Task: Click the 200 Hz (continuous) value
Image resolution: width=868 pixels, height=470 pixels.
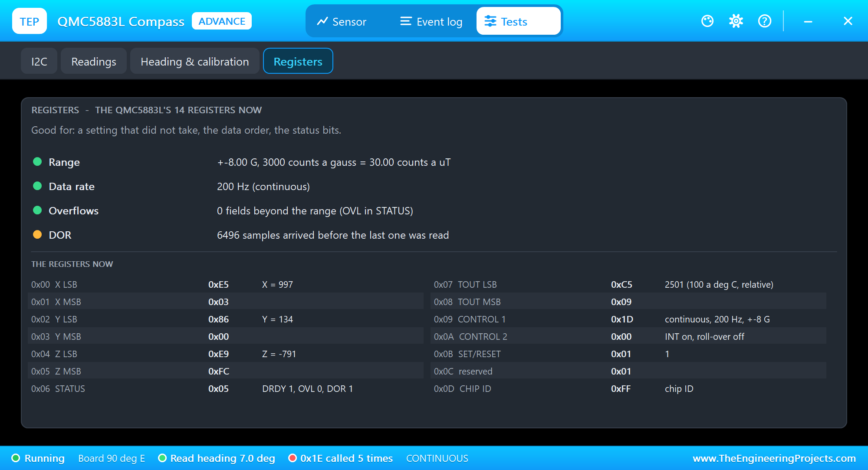Action: click(263, 186)
